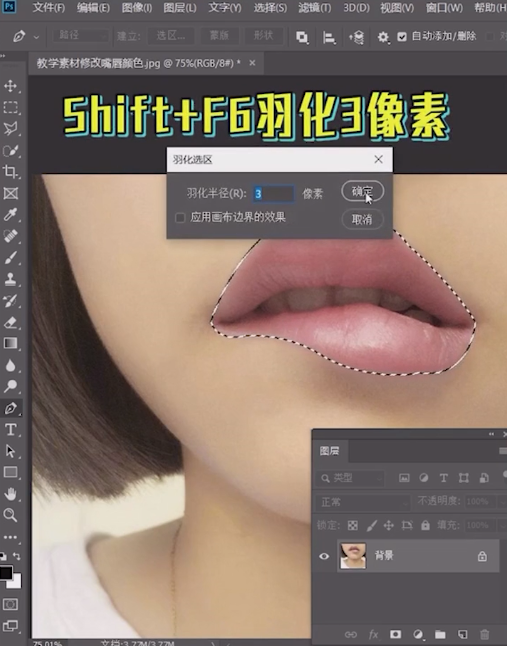Select the Frame tool
Viewport: 507px width, 646px height.
click(11, 193)
